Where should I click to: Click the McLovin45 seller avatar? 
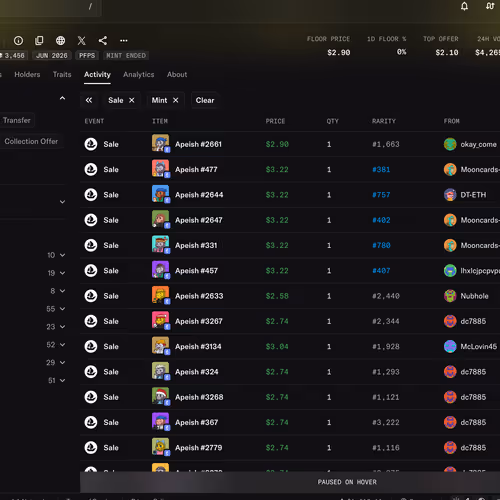coord(450,347)
